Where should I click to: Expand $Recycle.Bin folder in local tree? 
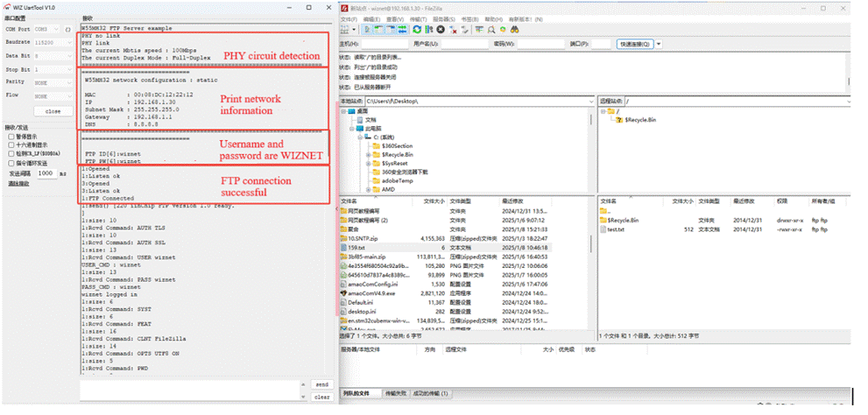coord(368,155)
